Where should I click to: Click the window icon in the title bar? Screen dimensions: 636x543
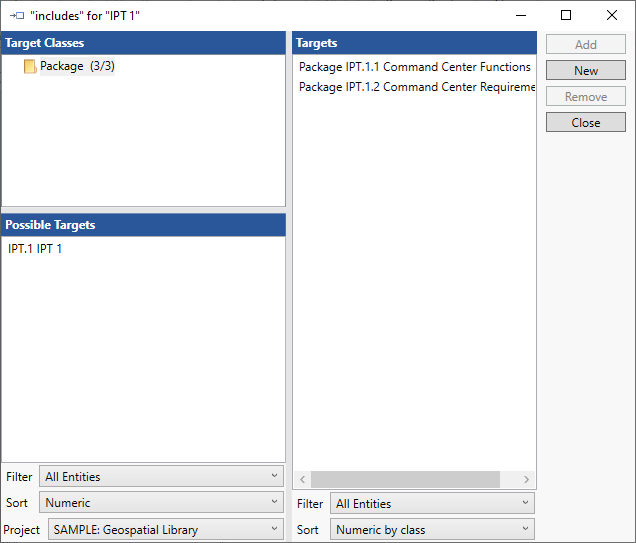coord(16,16)
